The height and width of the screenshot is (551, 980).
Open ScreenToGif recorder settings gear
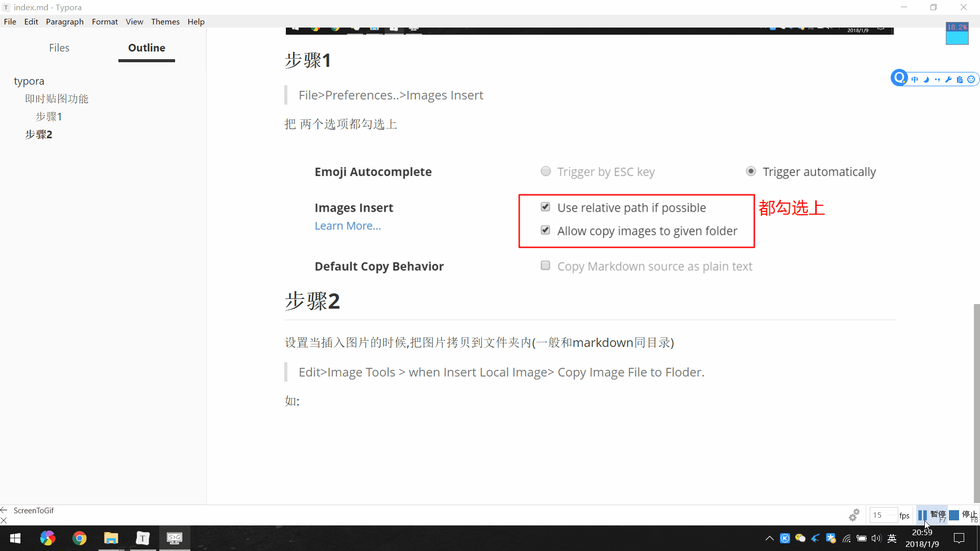[854, 515]
